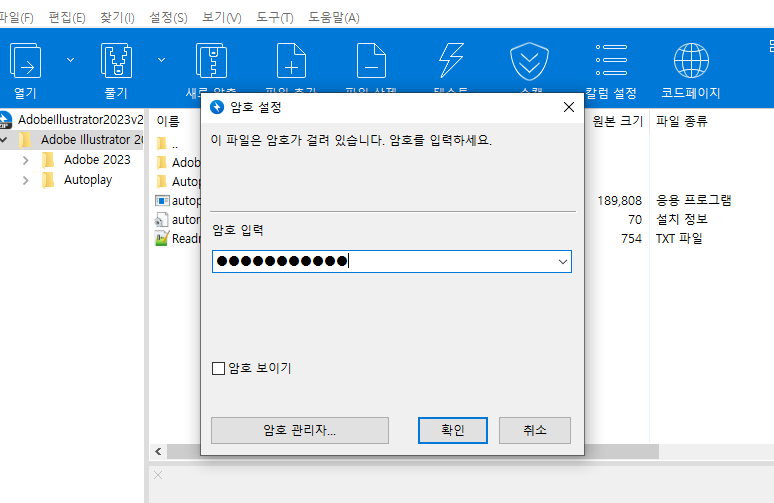Click the 열기 (Open) toolbar icon
Viewport: 774px width, 503px height.
click(x=25, y=61)
